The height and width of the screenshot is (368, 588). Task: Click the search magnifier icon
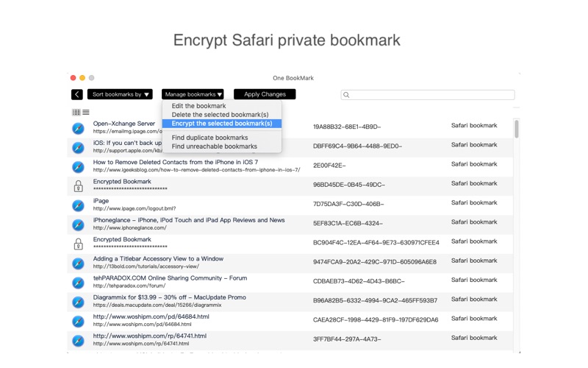click(x=346, y=95)
